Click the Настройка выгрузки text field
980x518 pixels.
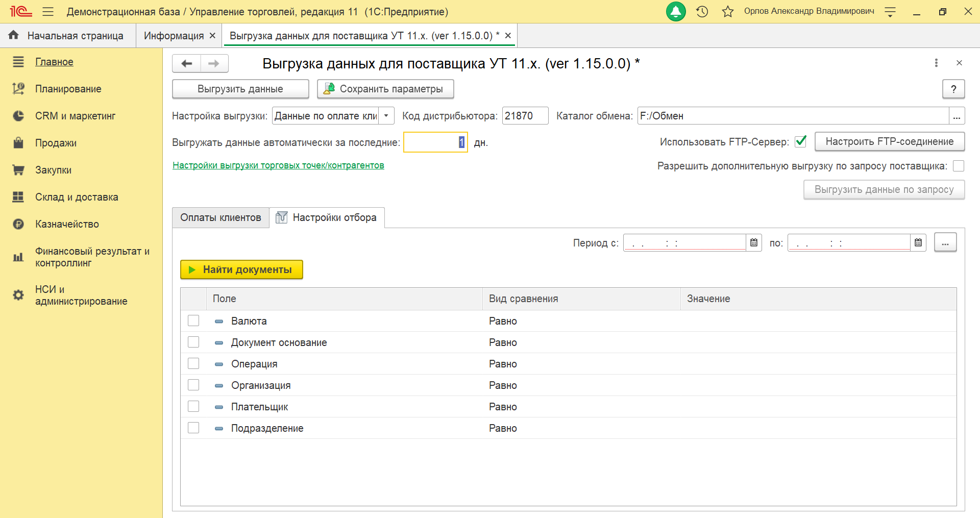pyautogui.click(x=326, y=116)
